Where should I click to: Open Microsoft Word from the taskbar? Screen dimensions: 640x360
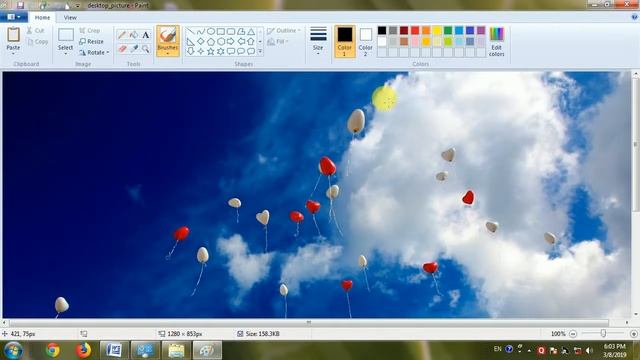114,350
